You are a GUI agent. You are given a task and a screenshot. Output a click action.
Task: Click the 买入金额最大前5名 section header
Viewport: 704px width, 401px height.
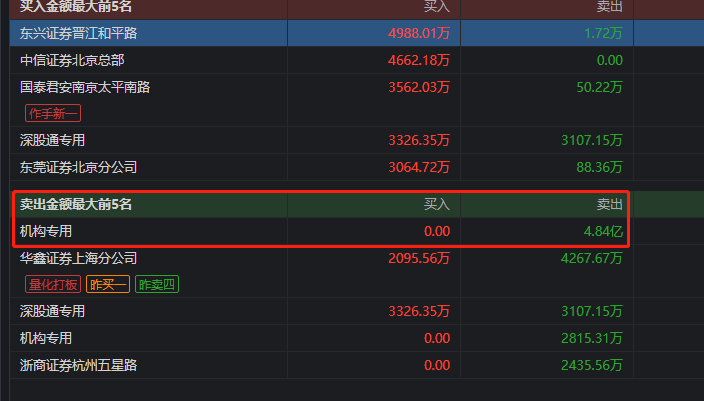pos(76,6)
